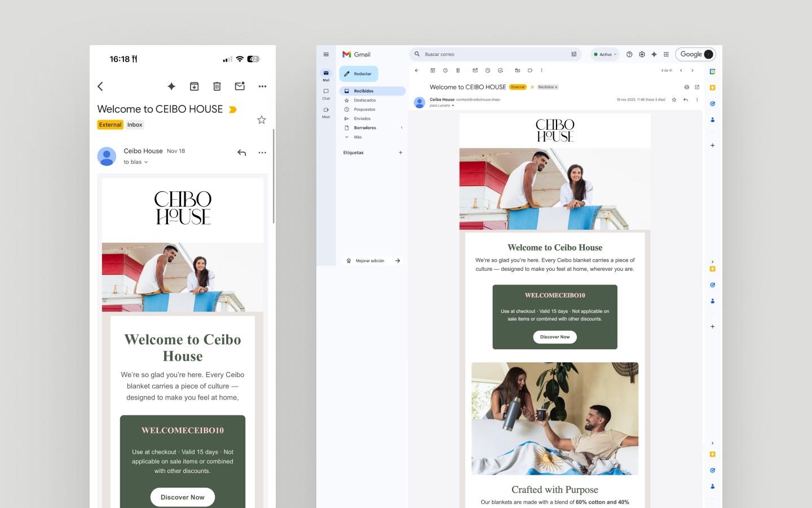Click the Redactar compose button
Screen dimensions: 812x508
359,74
